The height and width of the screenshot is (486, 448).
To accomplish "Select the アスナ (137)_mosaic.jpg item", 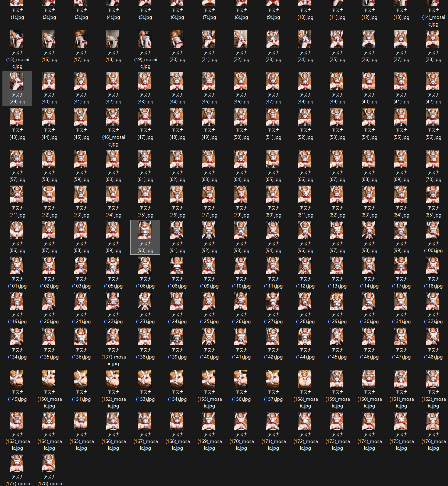I will (113, 347).
